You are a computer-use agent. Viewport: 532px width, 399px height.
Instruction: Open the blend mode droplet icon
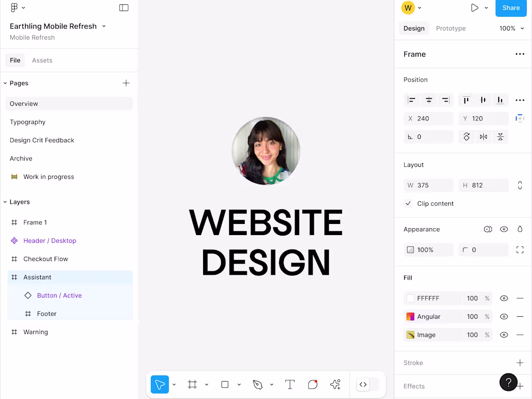point(520,229)
